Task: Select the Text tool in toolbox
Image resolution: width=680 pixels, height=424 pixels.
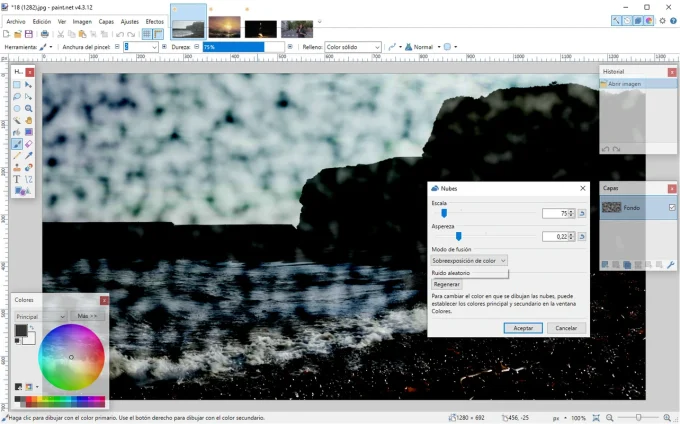Action: [x=17, y=179]
